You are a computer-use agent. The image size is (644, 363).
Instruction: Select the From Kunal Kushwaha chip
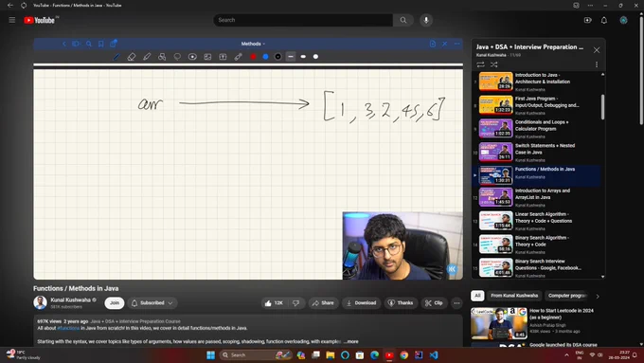tap(514, 296)
